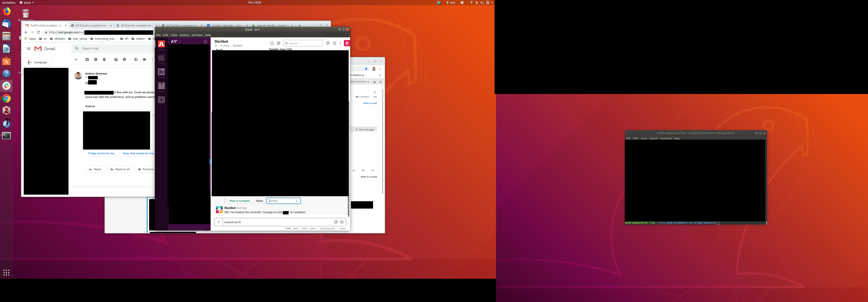Open conversation settings gear in Slack
The image size is (868, 302).
point(279,43)
